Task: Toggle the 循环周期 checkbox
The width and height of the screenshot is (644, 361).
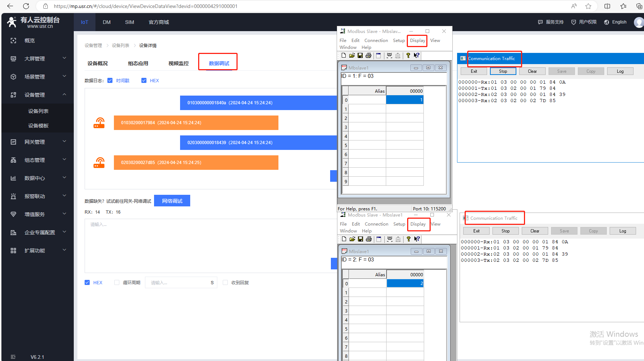Action: point(117,282)
